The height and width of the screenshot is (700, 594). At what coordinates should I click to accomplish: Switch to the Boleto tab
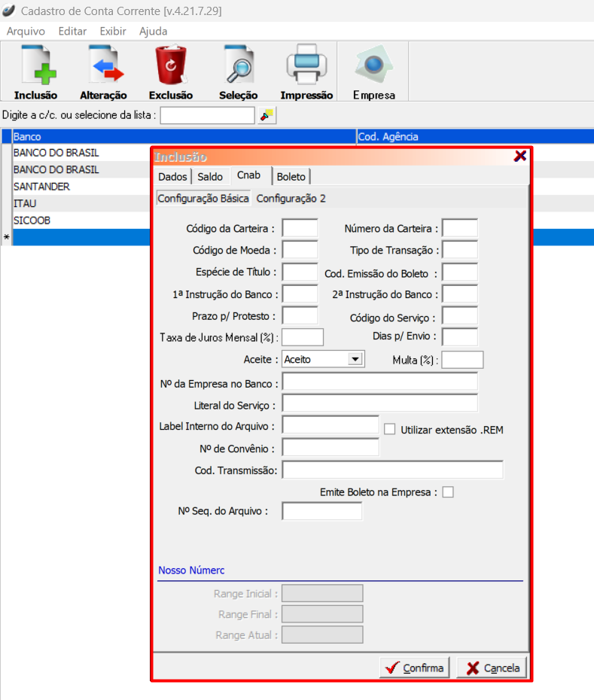tap(291, 176)
